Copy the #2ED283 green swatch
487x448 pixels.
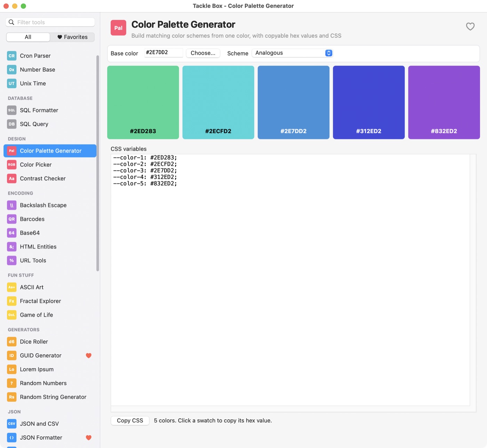coord(143,102)
